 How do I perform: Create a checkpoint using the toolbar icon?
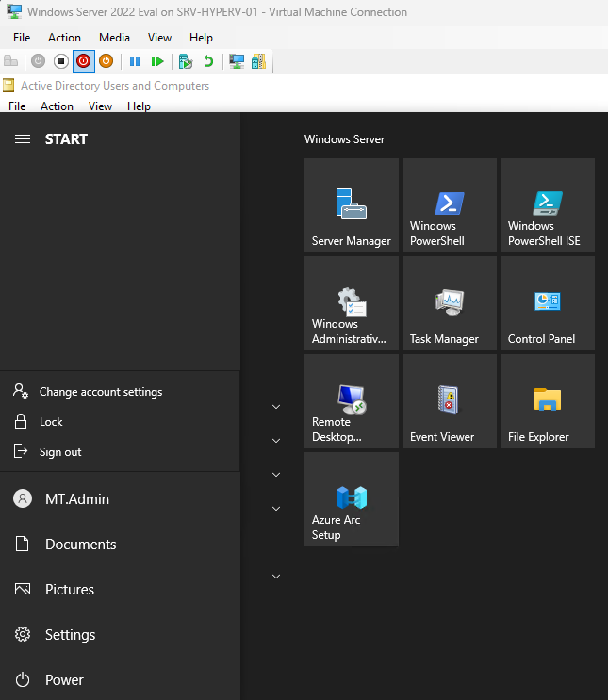tap(186, 61)
